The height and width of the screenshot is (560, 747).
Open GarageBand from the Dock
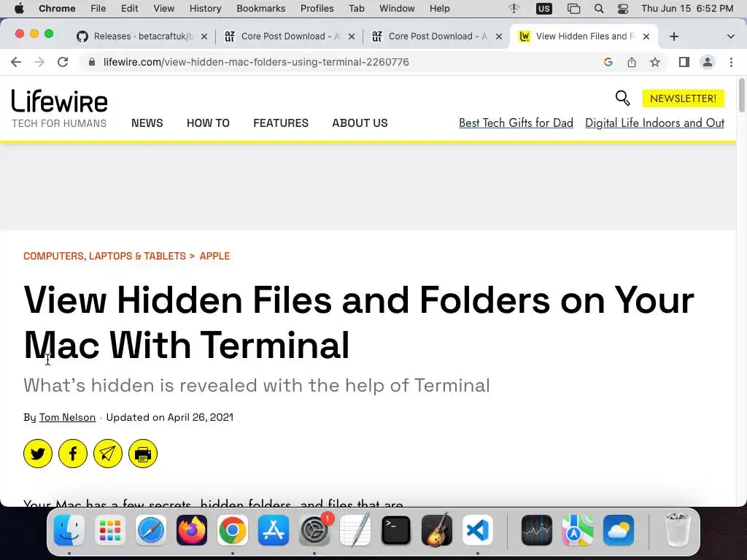coord(437,530)
